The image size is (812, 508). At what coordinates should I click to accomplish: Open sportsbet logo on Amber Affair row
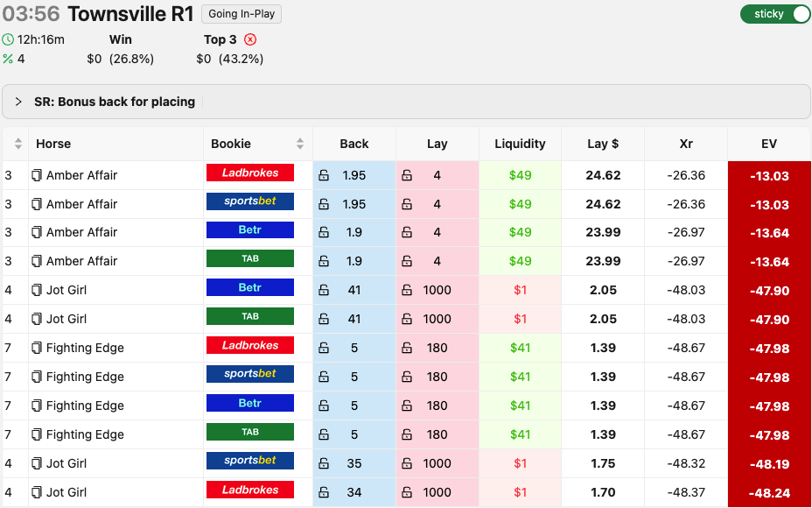pos(249,201)
